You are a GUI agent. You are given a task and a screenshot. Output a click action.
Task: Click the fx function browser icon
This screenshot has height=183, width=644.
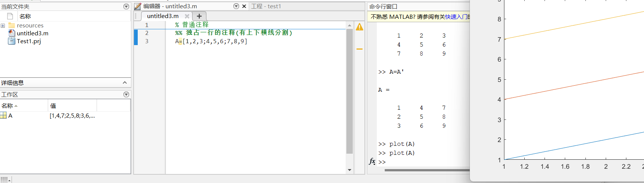pyautogui.click(x=372, y=161)
